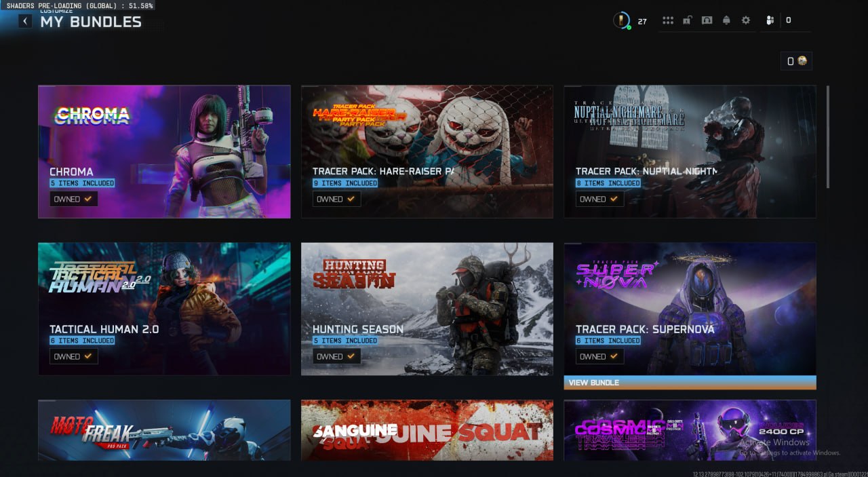Open the Tactical Human 2.0 bundle card
The height and width of the screenshot is (477, 868).
tap(164, 309)
